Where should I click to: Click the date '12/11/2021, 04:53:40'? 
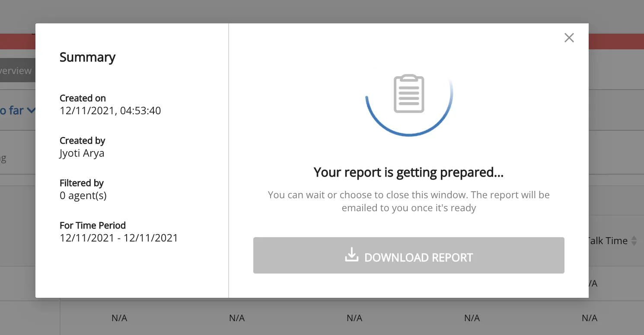pos(110,111)
